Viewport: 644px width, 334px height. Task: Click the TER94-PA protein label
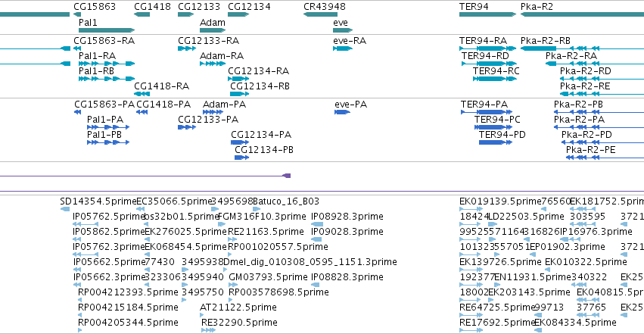(484, 105)
